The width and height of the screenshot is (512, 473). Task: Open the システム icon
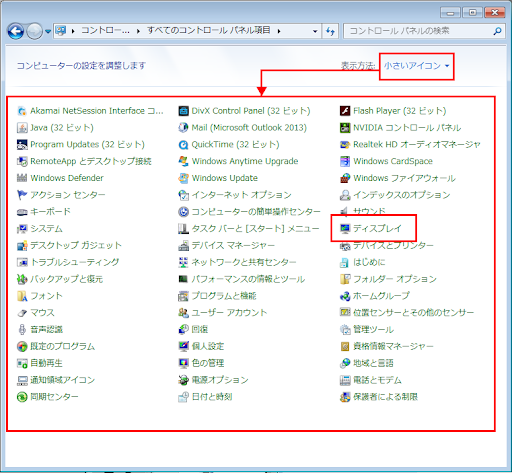click(22, 229)
